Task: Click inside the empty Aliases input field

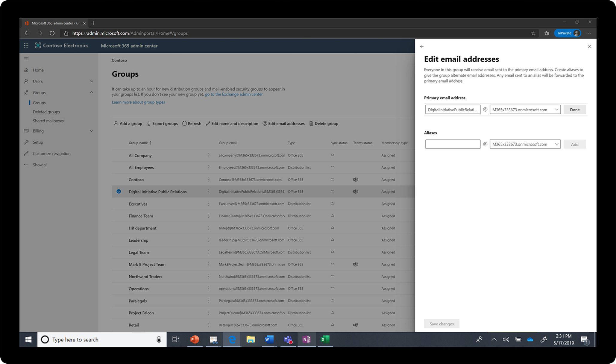Action: 452,144
